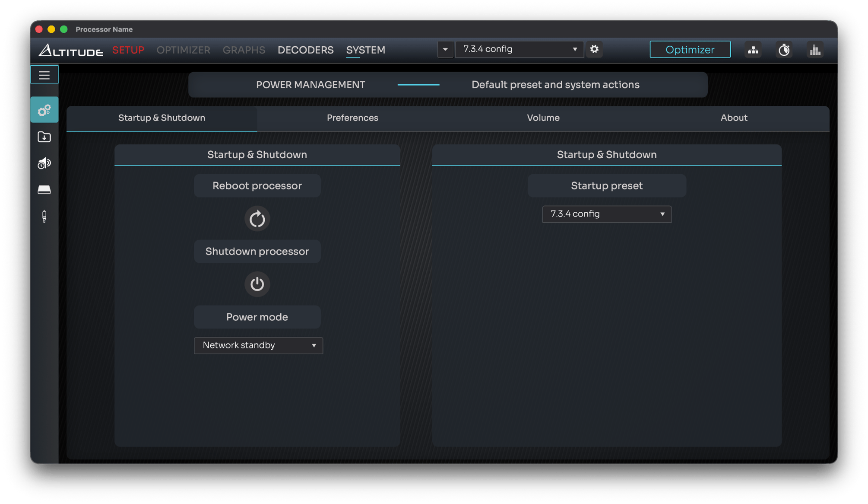The height and width of the screenshot is (504, 868).
Task: Click the Startup preset label
Action: (x=607, y=186)
